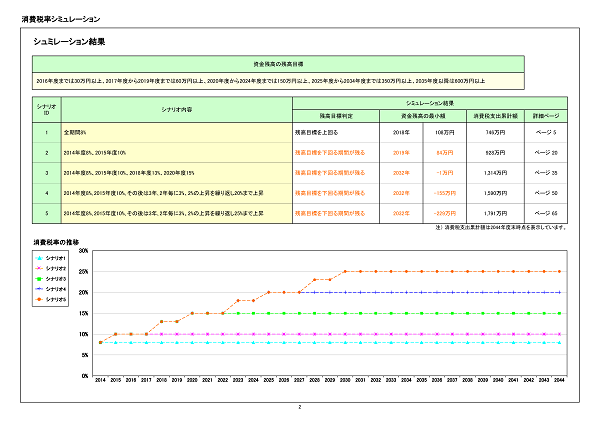This screenshot has width=600, height=424.
Task: Click the orange data point at 2014
Action: coord(101,342)
